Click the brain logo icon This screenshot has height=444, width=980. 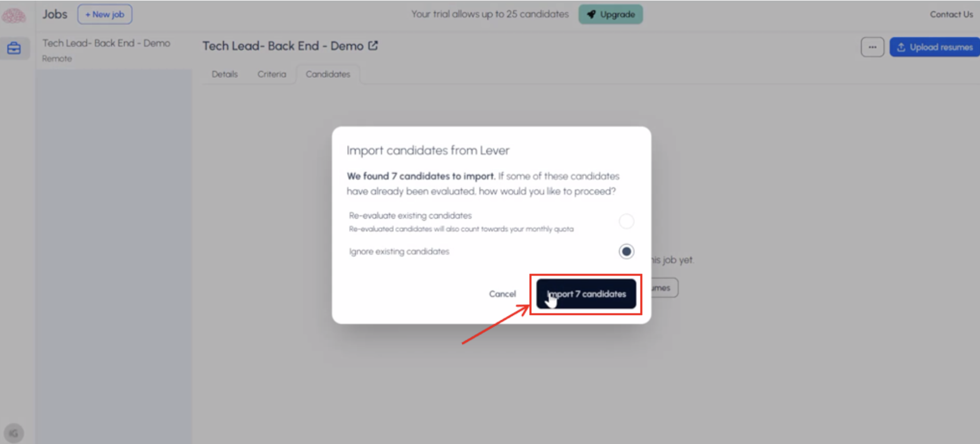(x=14, y=15)
